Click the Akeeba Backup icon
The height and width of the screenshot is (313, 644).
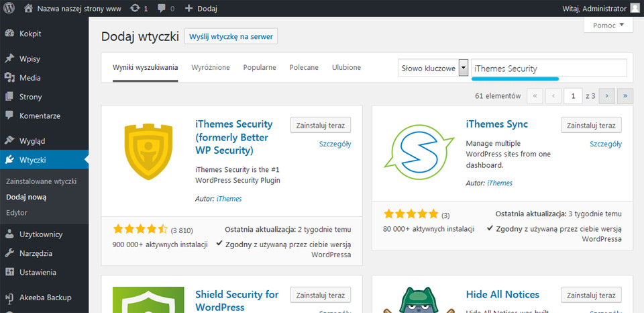9,298
